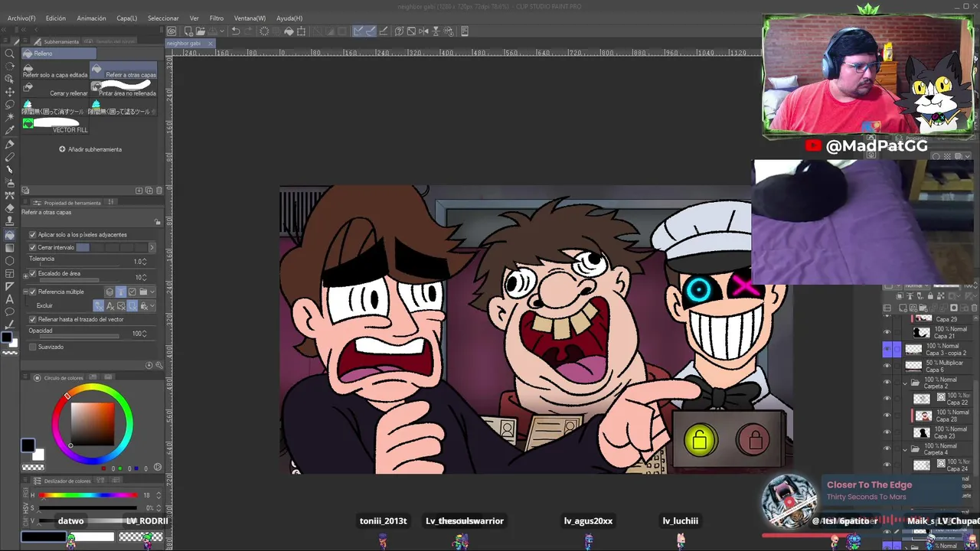Hide layer Capa 6
The width and height of the screenshot is (980, 551).
pos(887,366)
